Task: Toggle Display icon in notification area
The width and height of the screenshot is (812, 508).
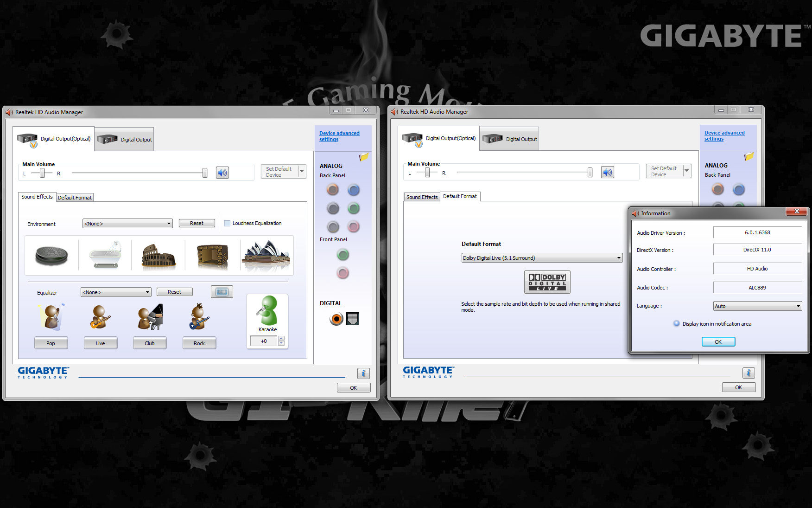Action: pyautogui.click(x=677, y=324)
